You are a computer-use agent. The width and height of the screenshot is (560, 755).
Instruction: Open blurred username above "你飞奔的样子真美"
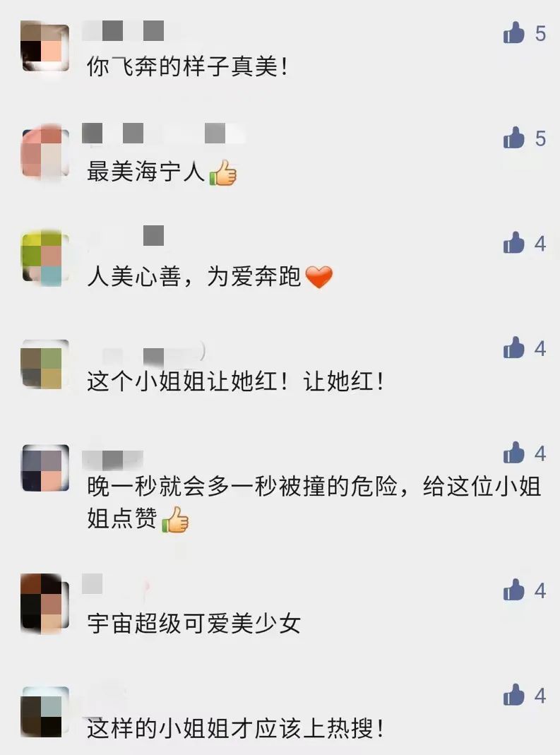click(124, 31)
